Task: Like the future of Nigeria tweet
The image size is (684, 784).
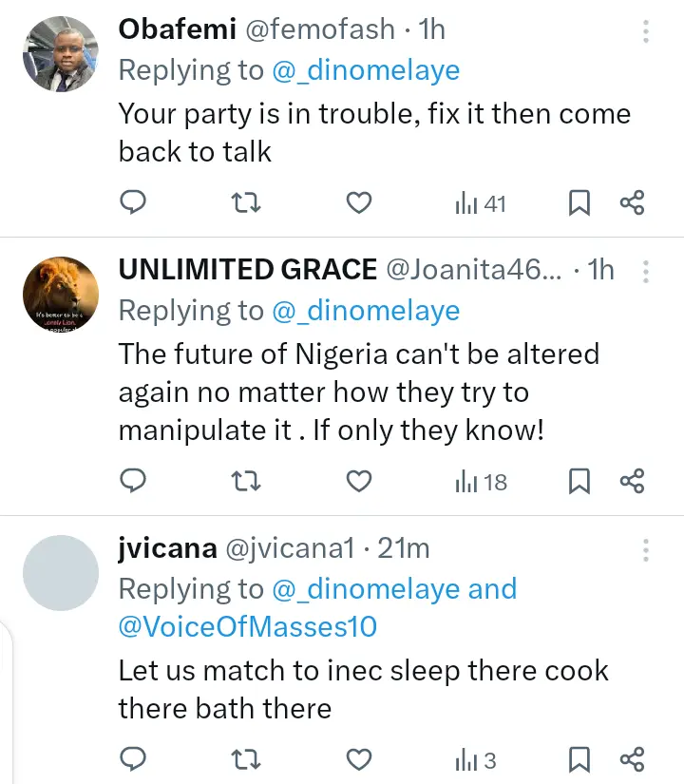Action: click(x=358, y=482)
